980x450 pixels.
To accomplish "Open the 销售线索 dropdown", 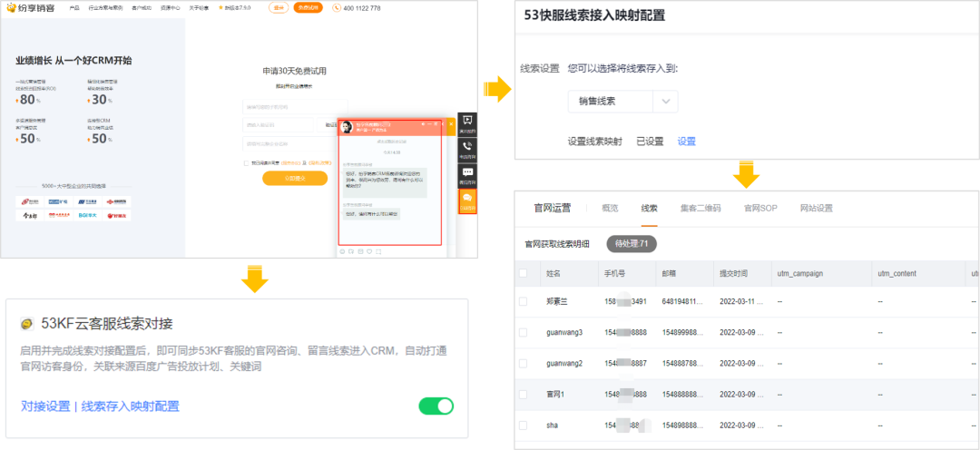I will click(x=622, y=102).
